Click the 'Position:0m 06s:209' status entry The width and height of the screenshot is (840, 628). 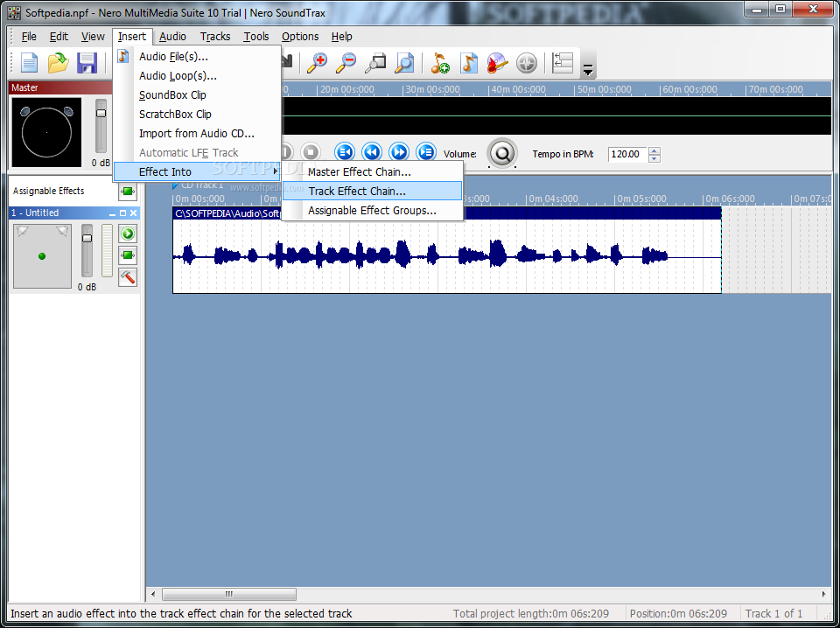click(x=678, y=613)
